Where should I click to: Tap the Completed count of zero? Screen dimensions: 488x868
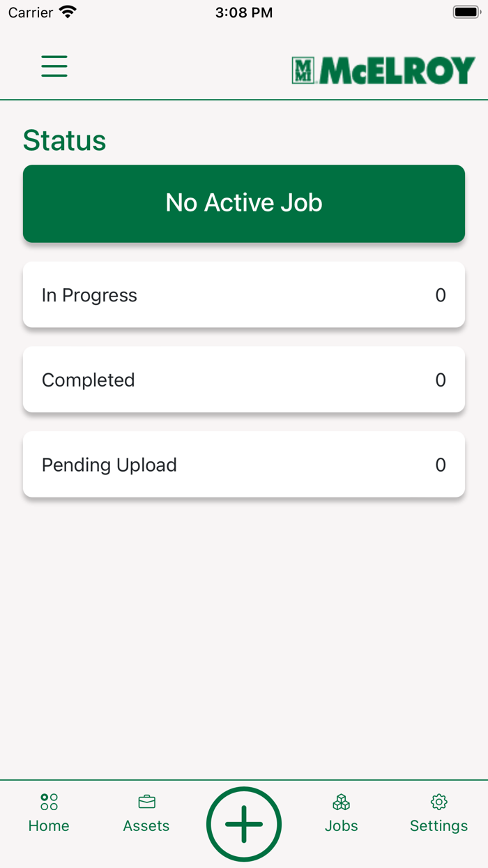click(440, 380)
